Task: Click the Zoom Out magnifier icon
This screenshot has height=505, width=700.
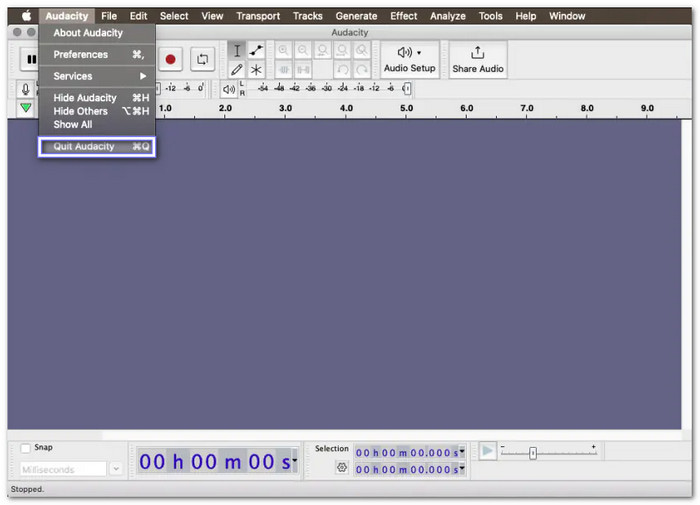Action: [303, 50]
